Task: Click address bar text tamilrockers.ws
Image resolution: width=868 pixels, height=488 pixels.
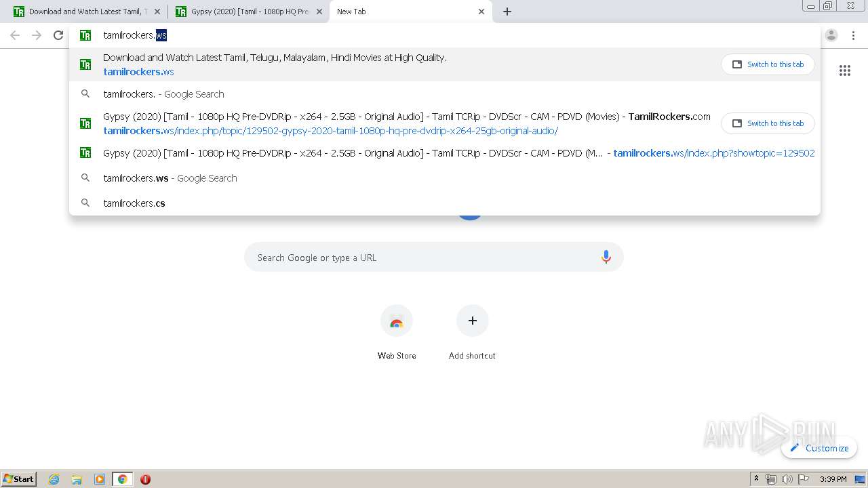Action: (x=135, y=35)
